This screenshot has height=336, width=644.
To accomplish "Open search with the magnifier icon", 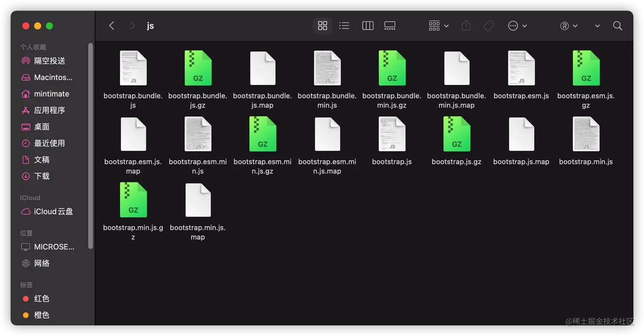I will (618, 26).
